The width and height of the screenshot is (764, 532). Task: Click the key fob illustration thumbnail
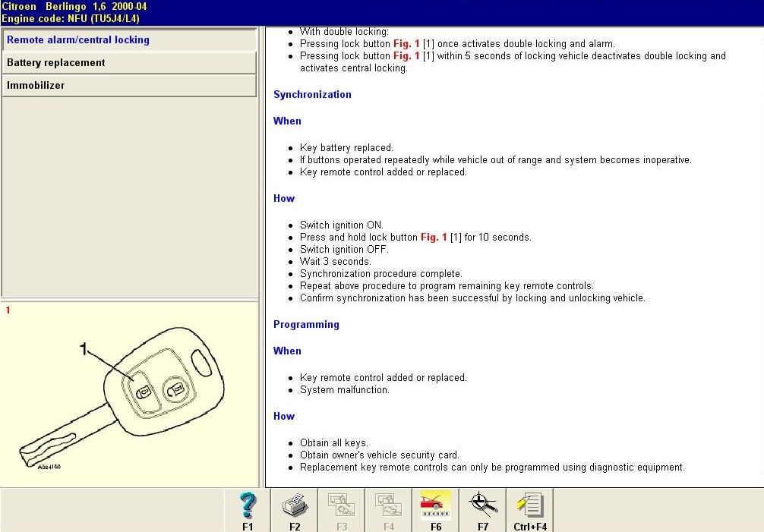pyautogui.click(x=122, y=397)
